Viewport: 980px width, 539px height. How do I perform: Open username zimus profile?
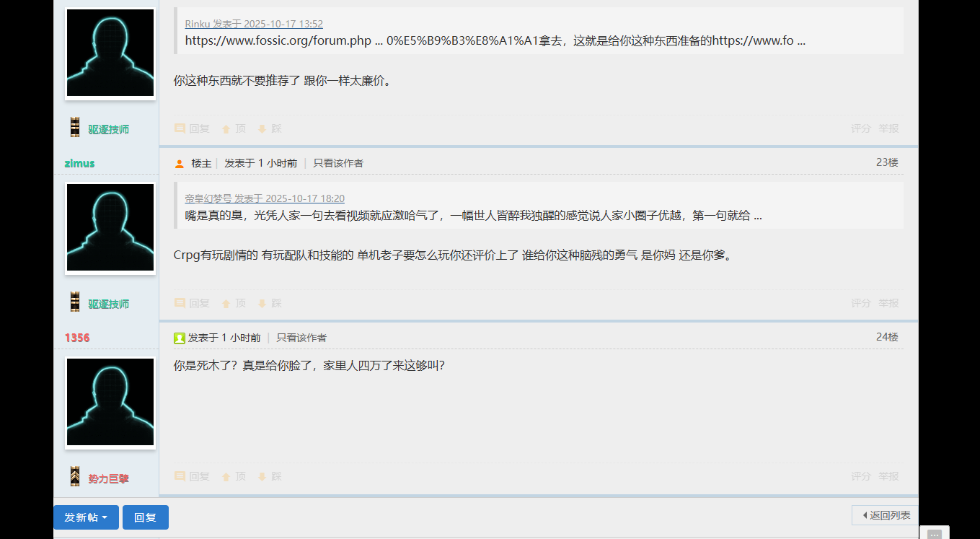point(79,163)
